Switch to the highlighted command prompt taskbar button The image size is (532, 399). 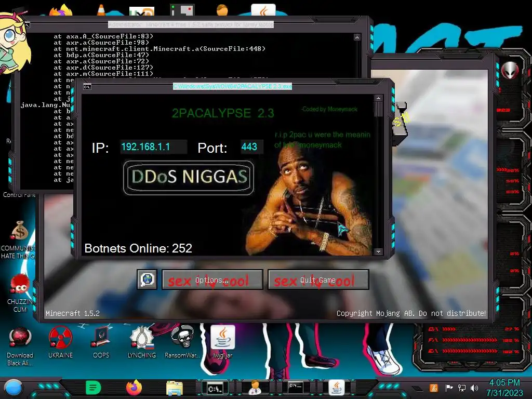[215, 388]
